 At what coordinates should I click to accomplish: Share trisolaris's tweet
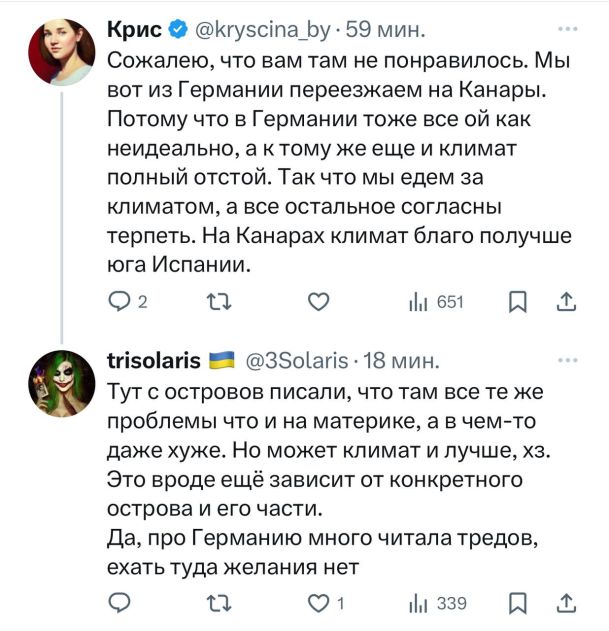[x=565, y=602]
